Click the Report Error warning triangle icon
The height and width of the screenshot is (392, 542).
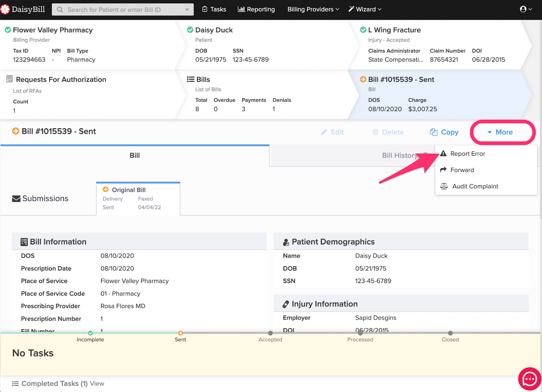tap(443, 153)
